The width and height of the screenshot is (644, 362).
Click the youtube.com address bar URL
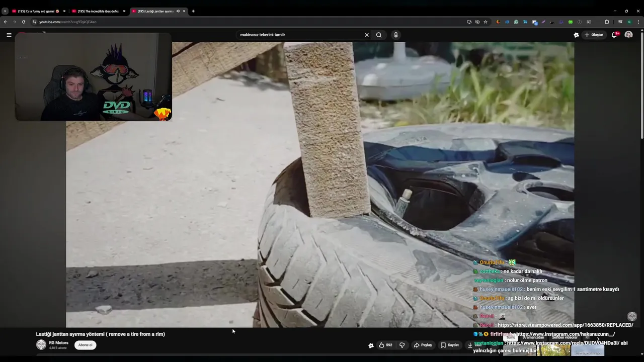(68, 22)
